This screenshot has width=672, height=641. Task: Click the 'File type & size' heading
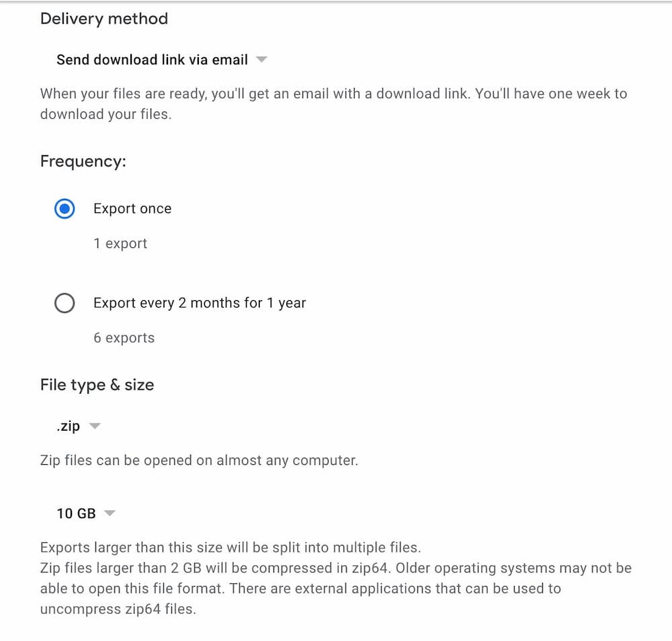pyautogui.click(x=97, y=384)
